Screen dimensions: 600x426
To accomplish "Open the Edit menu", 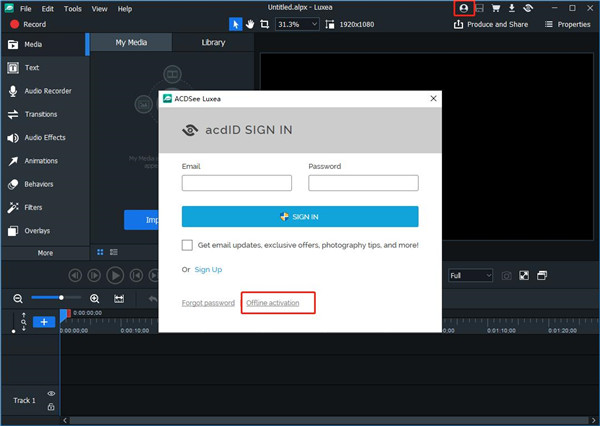I will pos(47,9).
